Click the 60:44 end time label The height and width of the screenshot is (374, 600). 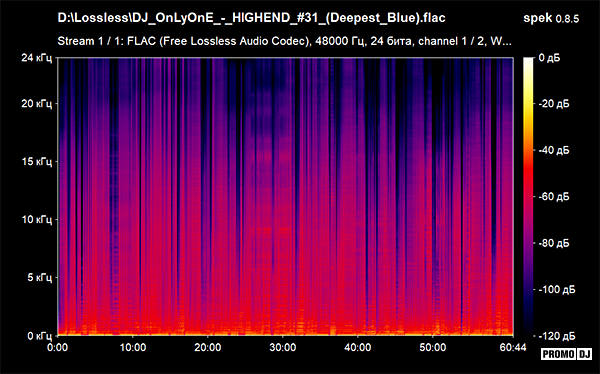(514, 348)
